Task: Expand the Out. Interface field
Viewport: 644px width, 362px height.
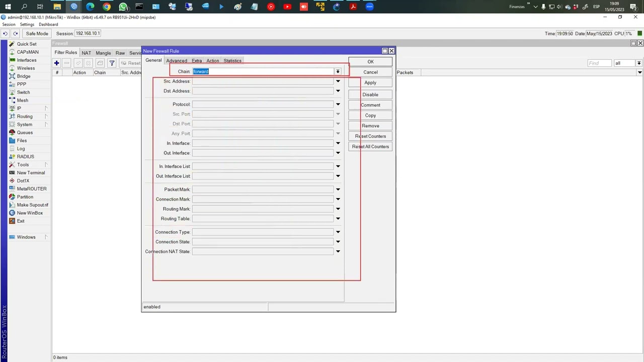Action: [338, 153]
